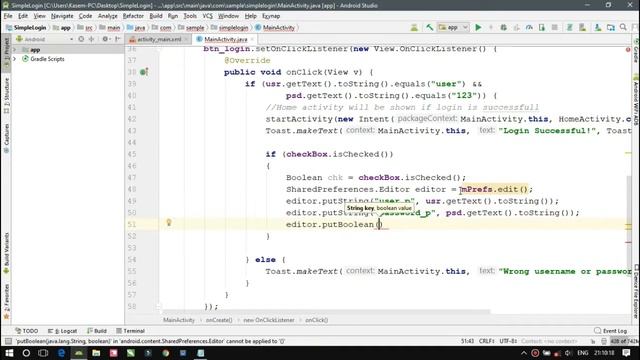Open the Build menu
The height and width of the screenshot is (360, 640).
point(156,16)
